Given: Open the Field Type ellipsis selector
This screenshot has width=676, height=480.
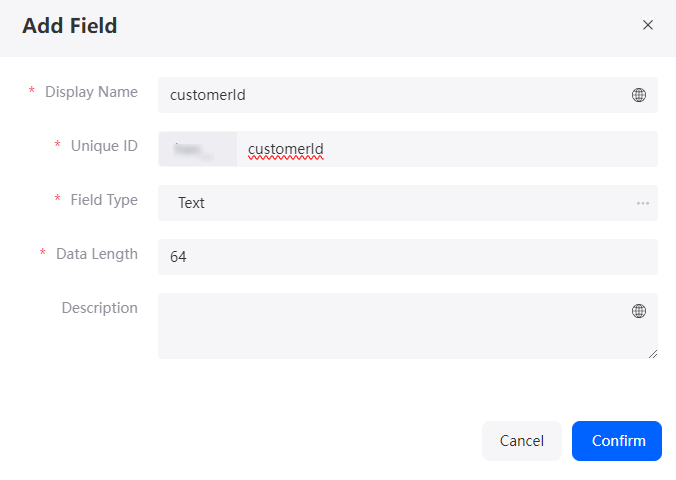Looking at the screenshot, I should [x=643, y=203].
